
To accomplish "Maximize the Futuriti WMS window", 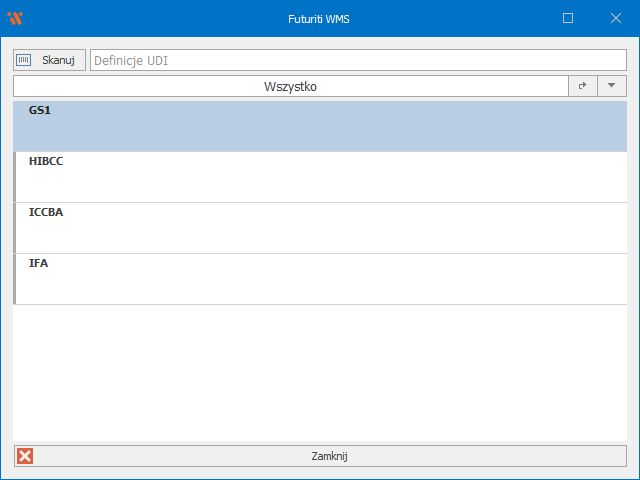I will (568, 18).
